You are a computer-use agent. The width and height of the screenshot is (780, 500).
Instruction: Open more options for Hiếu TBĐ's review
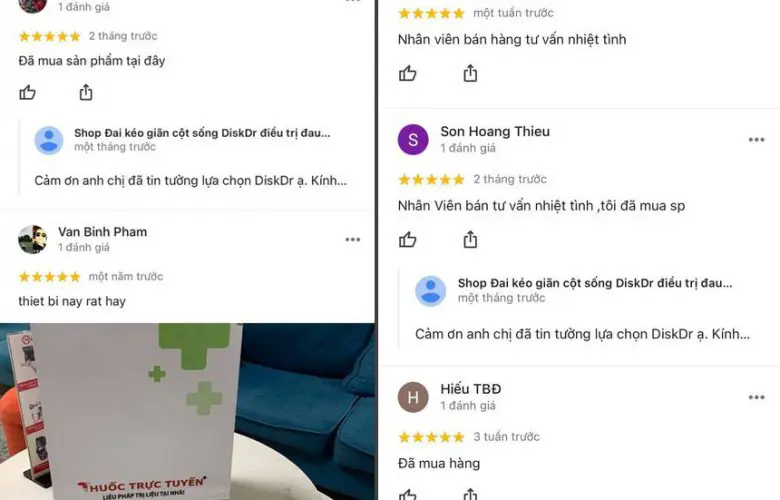756,397
